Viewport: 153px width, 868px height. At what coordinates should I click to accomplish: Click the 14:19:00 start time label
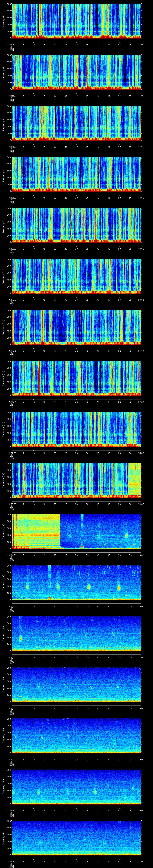coord(12,300)
